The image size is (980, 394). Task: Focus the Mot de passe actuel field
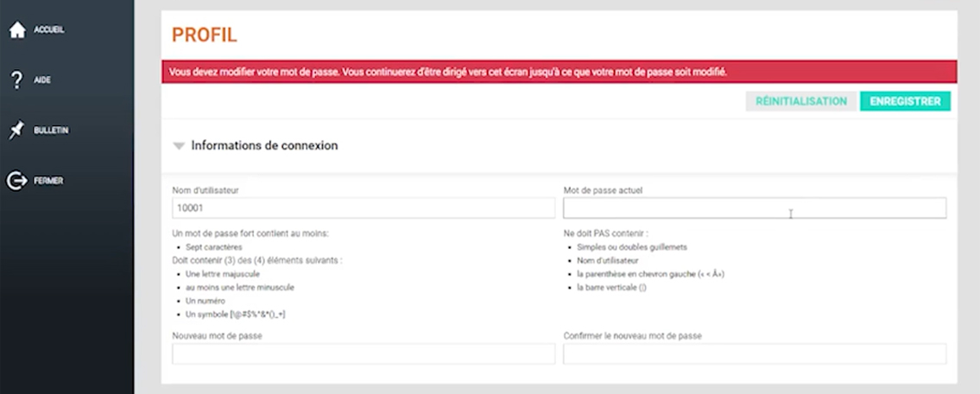tap(755, 208)
